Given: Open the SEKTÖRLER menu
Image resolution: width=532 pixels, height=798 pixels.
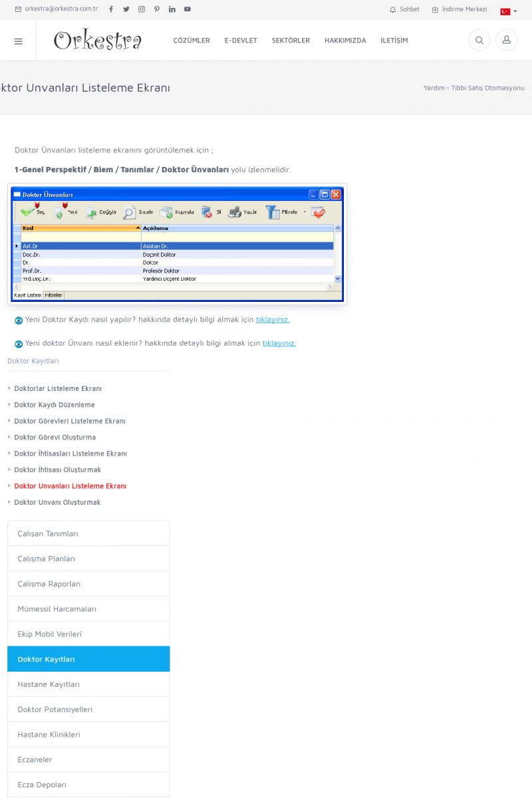Looking at the screenshot, I should click(291, 41).
